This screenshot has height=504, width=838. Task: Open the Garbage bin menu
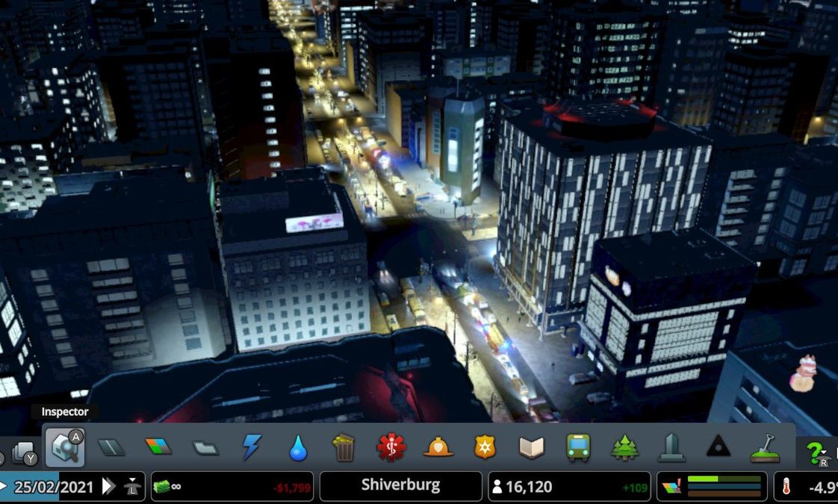[344, 447]
